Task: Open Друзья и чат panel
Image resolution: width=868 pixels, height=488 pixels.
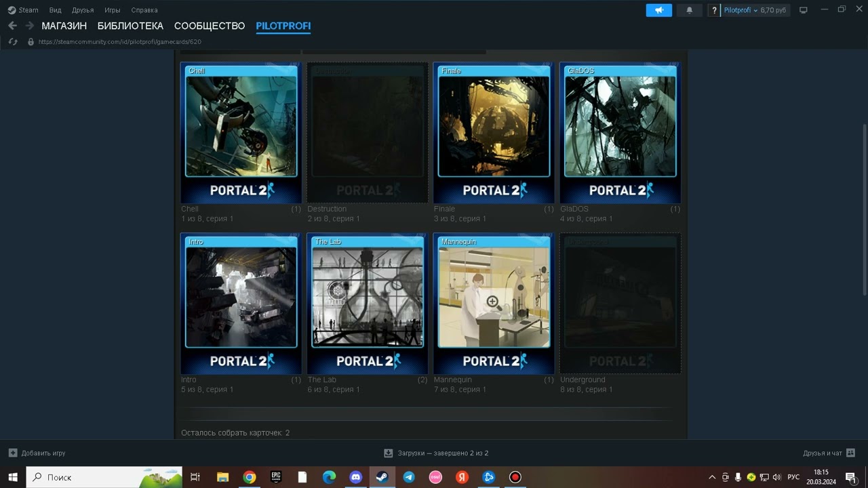Action: click(829, 453)
